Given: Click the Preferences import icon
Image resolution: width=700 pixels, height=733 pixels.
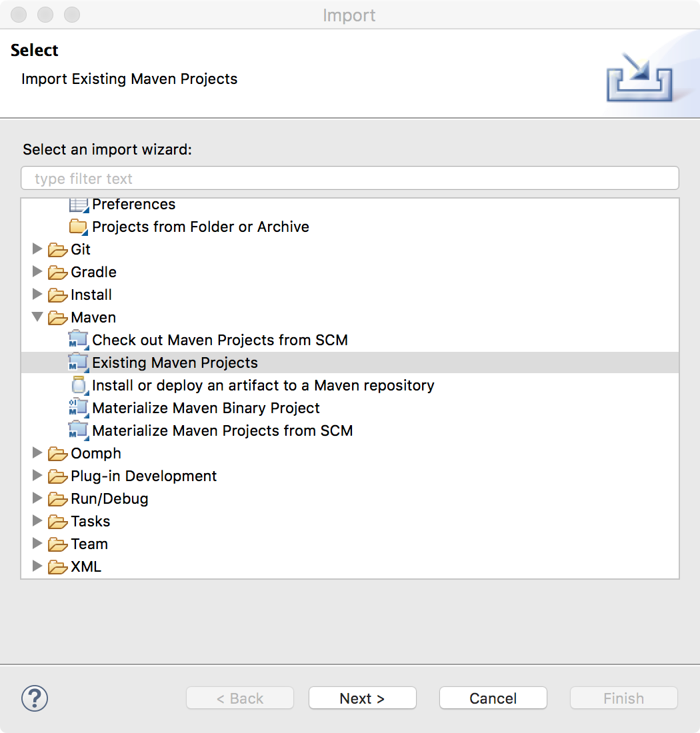Looking at the screenshot, I should coord(78,204).
